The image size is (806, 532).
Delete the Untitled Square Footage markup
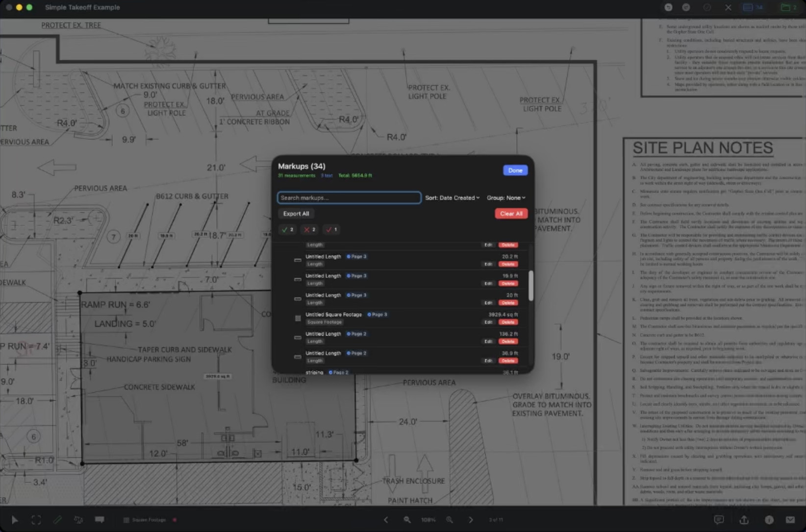coord(508,322)
